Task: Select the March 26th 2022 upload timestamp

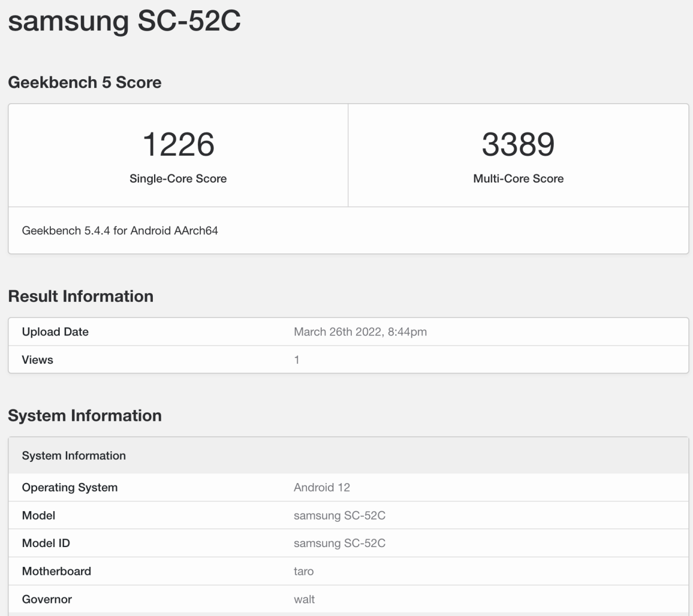Action: click(360, 332)
